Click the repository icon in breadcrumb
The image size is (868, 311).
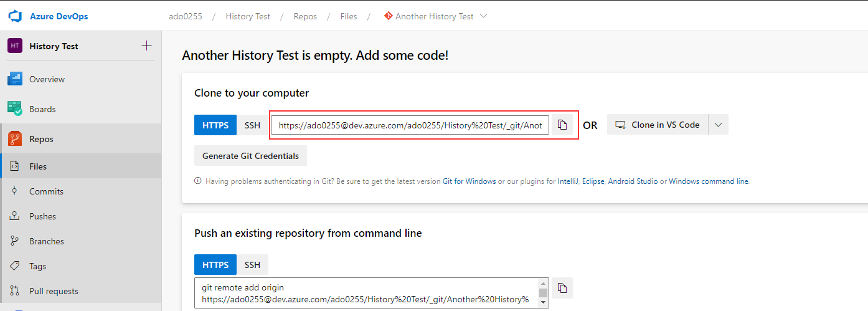389,16
